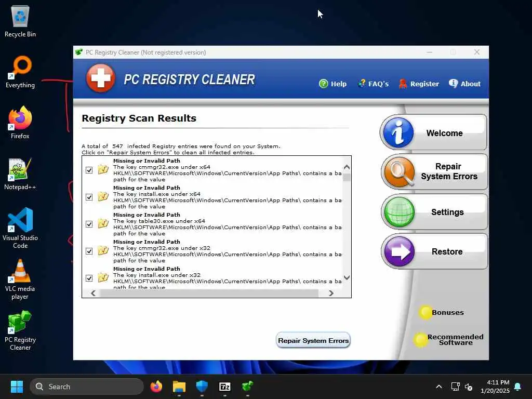Open Firefox from the taskbar
Image resolution: width=532 pixels, height=399 pixels.
coord(156,387)
